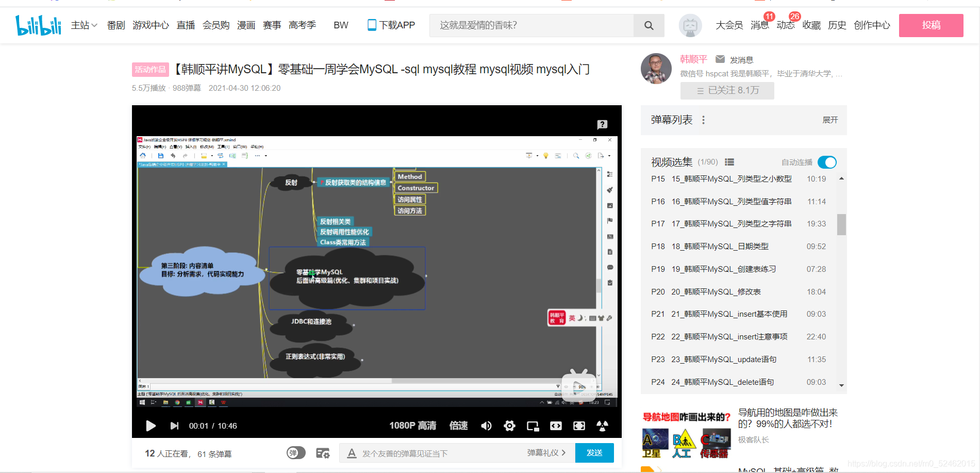The width and height of the screenshot is (980, 473).
Task: Open danmaku font style 'A' icon
Action: point(352,453)
